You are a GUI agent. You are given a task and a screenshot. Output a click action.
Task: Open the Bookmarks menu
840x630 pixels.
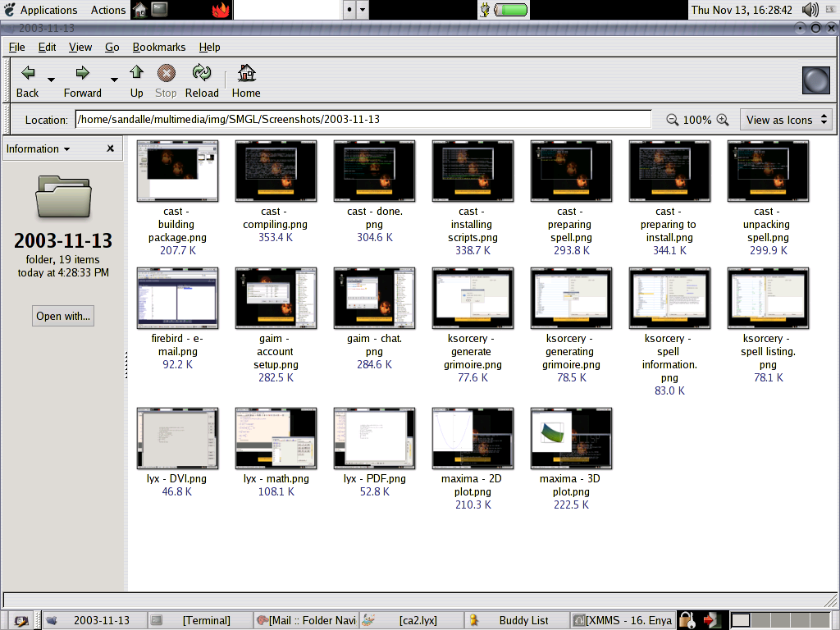click(x=159, y=48)
